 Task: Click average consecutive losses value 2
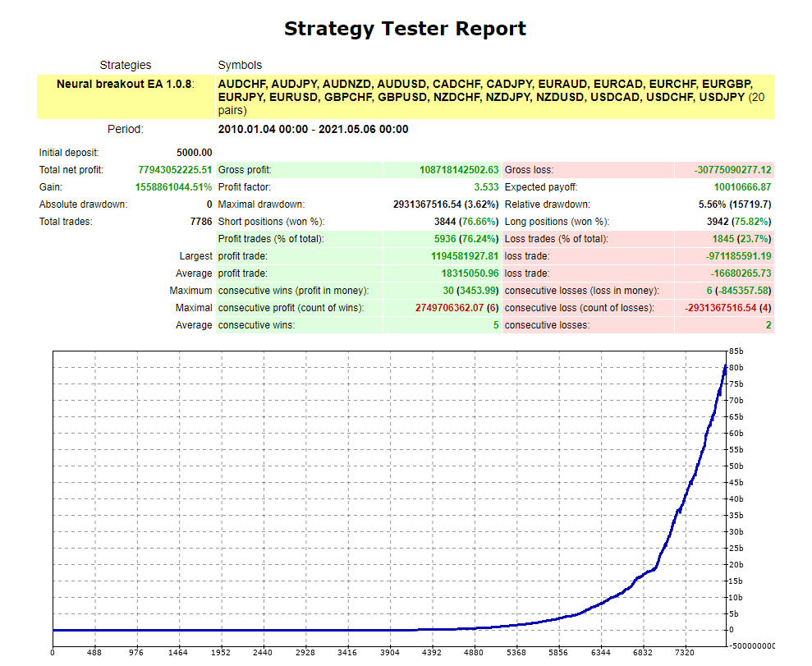[768, 325]
